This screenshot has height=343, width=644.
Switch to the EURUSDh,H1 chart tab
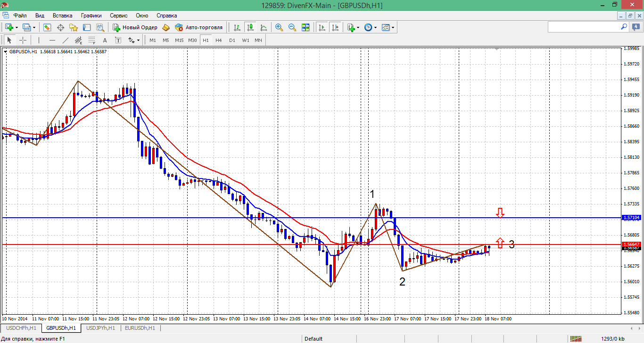[x=140, y=328]
